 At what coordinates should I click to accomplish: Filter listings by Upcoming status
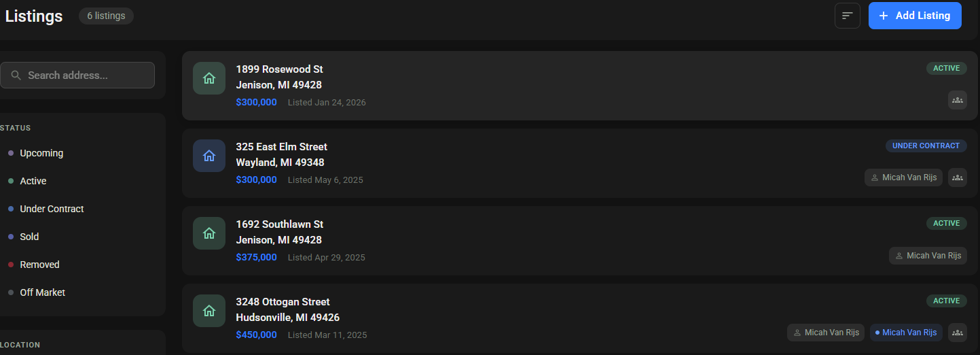(x=41, y=153)
